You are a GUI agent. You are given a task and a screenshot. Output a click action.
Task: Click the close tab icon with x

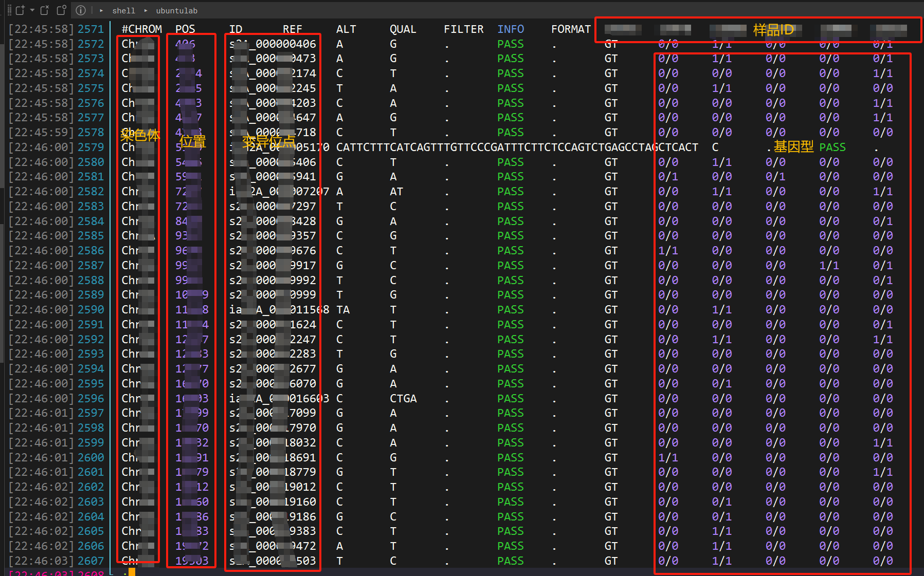45,10
